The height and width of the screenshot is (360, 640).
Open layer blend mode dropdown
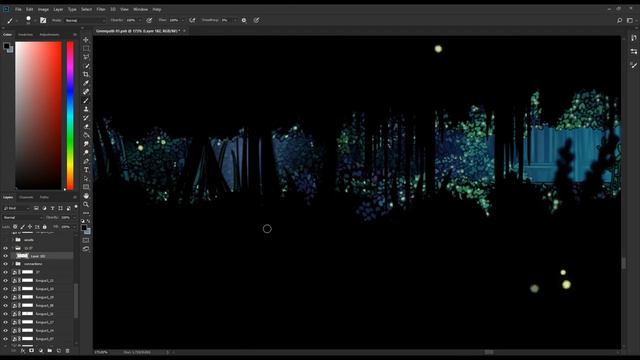point(22,218)
